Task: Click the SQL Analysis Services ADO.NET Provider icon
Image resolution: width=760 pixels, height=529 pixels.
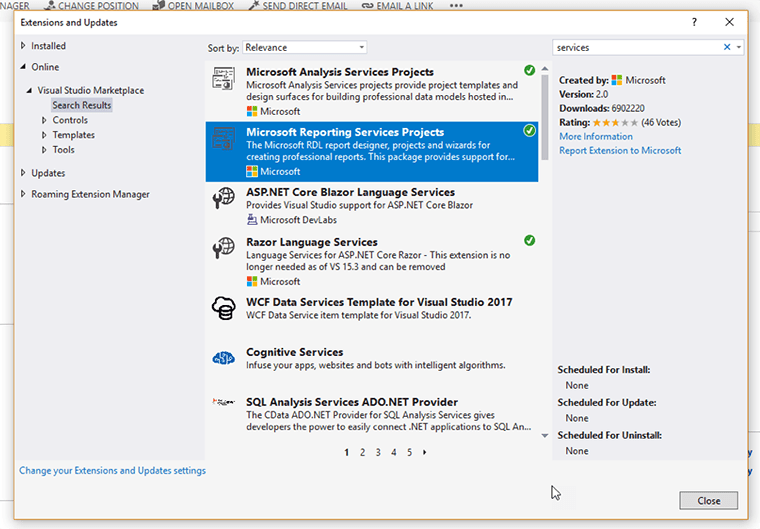Action: [x=224, y=403]
